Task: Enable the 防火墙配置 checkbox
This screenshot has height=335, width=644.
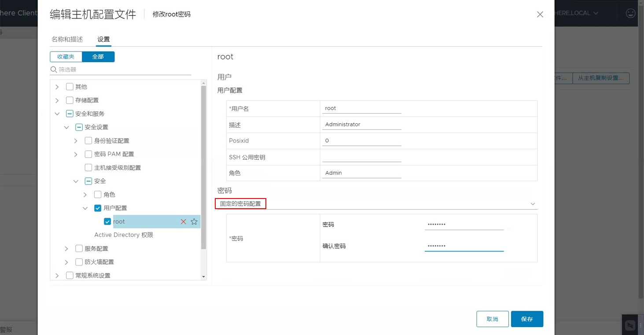Action: 79,262
